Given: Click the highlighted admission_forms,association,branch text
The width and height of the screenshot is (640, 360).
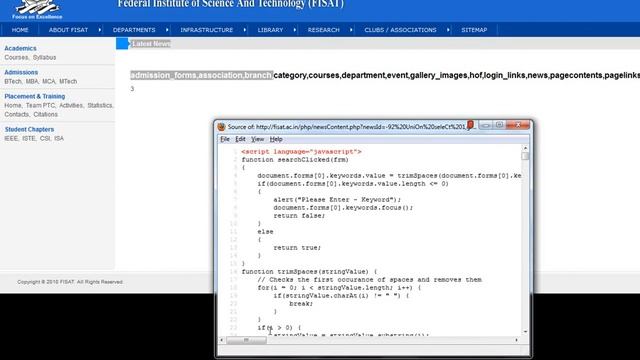Looking at the screenshot, I should [x=202, y=75].
